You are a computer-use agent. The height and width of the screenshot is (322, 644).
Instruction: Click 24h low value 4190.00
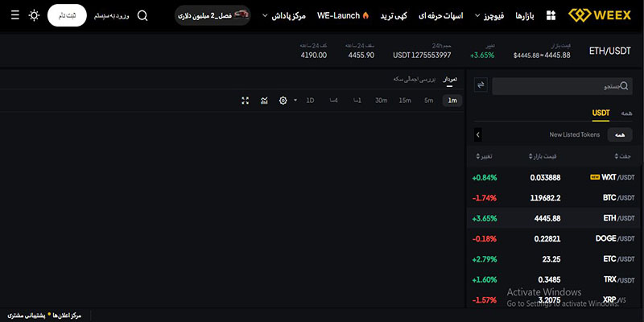tap(314, 55)
